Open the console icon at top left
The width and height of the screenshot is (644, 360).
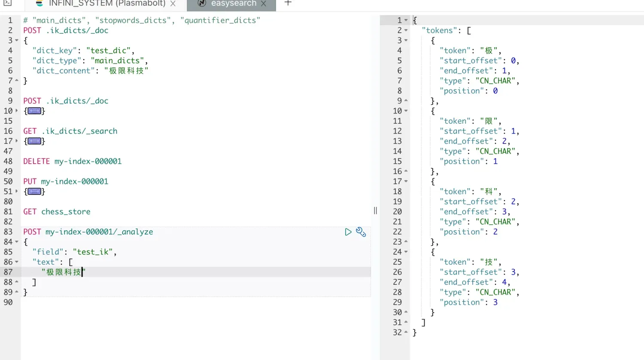click(x=7, y=3)
